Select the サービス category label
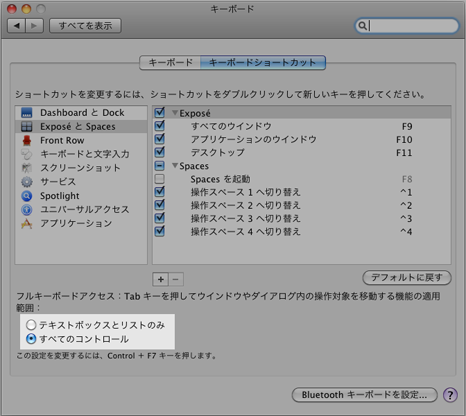466x416 pixels. coord(58,182)
